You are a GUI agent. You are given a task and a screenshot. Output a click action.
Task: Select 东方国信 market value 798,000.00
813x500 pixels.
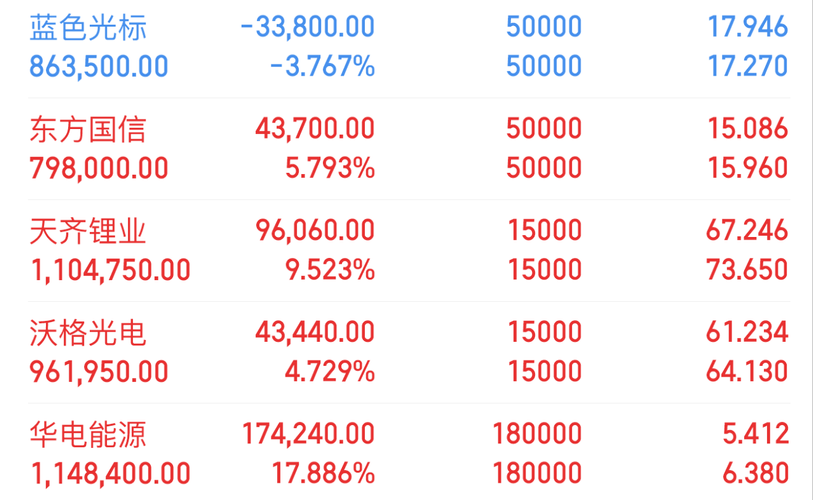click(99, 168)
